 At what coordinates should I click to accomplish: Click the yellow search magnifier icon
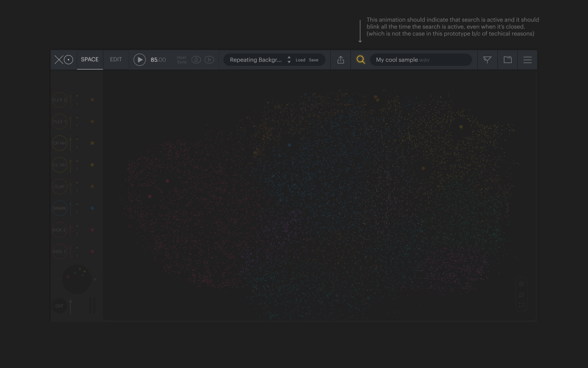(361, 60)
